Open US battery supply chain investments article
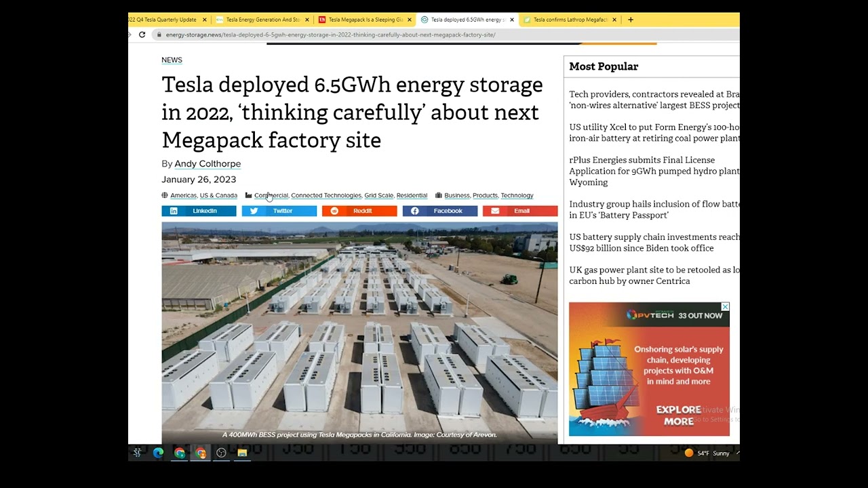 [x=654, y=243]
